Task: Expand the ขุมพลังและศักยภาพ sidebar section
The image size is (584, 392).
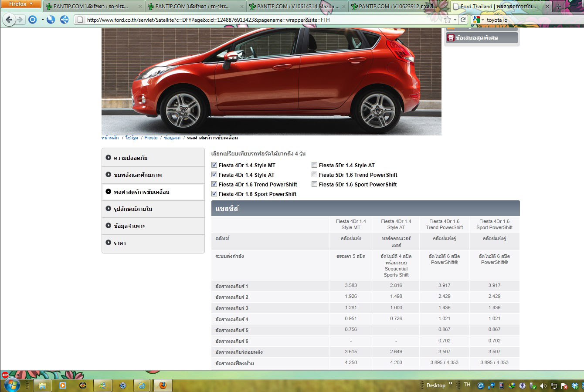Action: click(x=153, y=175)
